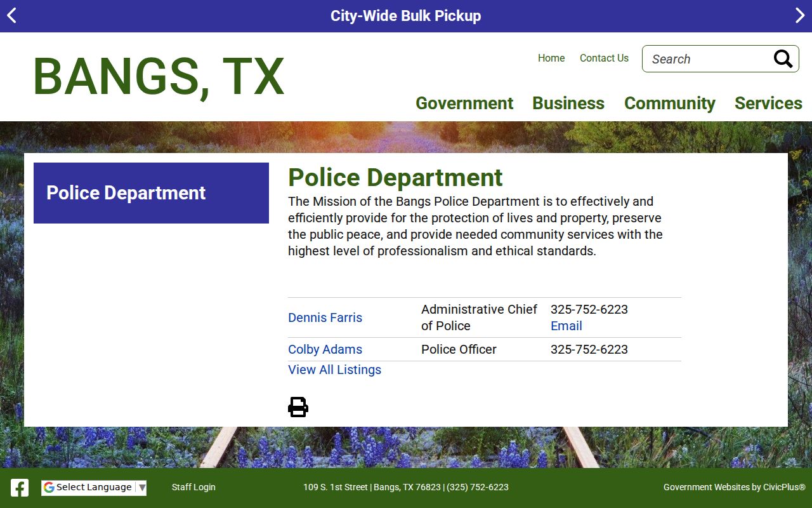Click the Administrative Chief of Police title
This screenshot has height=508, width=812.
point(479,317)
